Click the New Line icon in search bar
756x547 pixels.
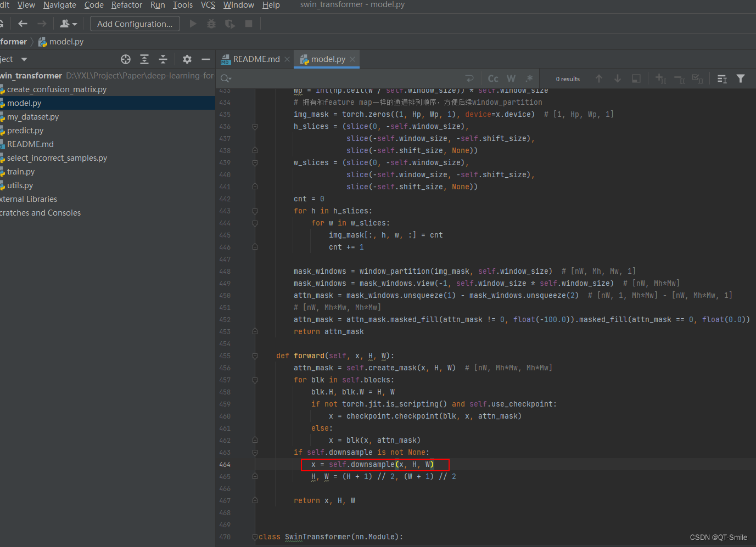(469, 78)
